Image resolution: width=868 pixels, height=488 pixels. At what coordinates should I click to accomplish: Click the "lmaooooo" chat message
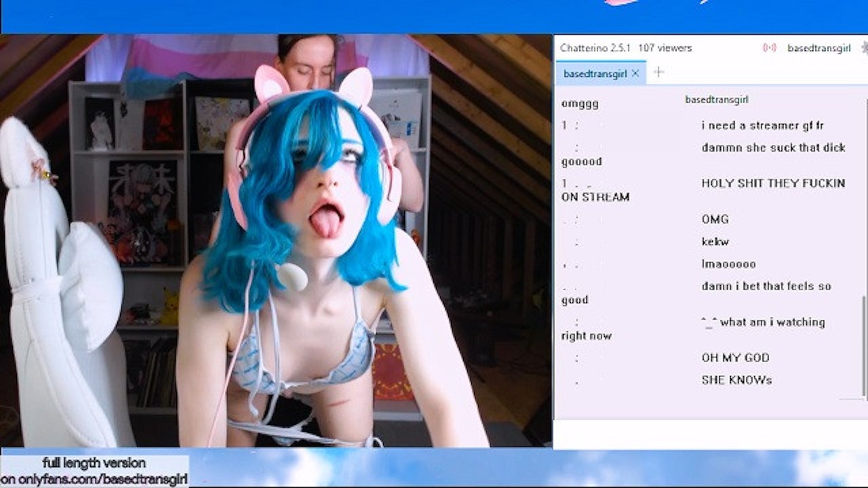tap(728, 264)
